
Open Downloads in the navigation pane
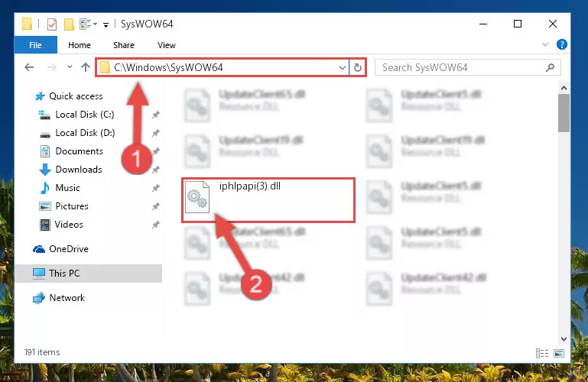point(79,170)
